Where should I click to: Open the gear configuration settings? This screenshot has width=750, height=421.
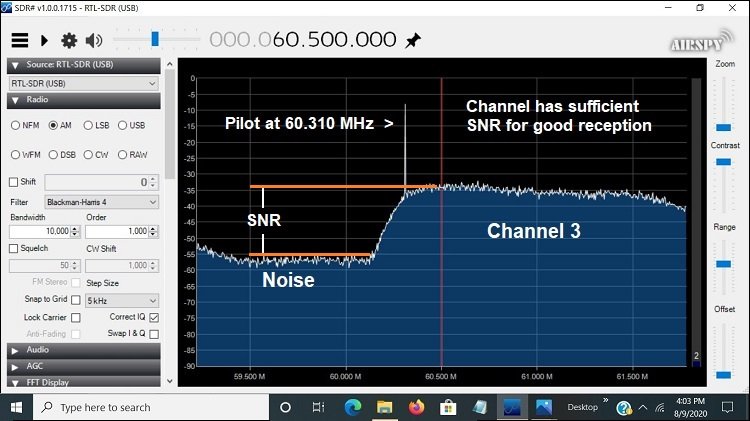[x=69, y=40]
